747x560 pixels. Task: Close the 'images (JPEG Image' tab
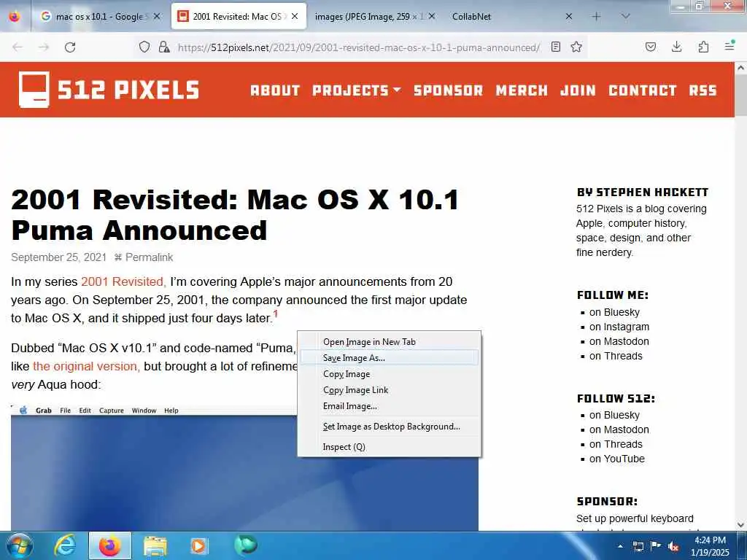tap(432, 16)
